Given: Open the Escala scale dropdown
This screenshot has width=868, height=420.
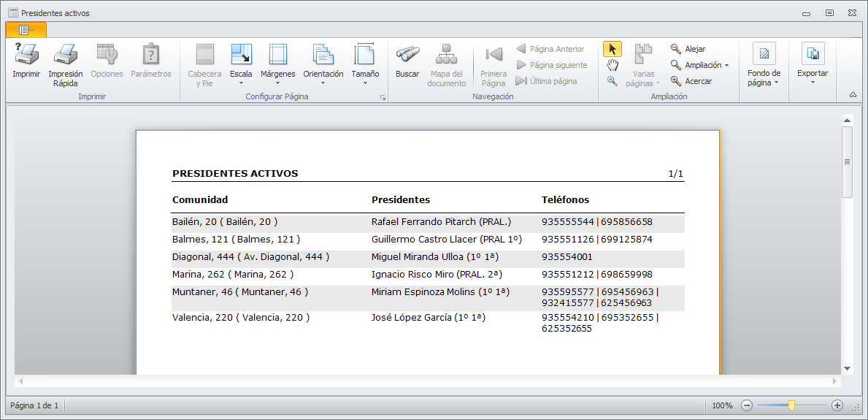Looking at the screenshot, I should point(241,64).
